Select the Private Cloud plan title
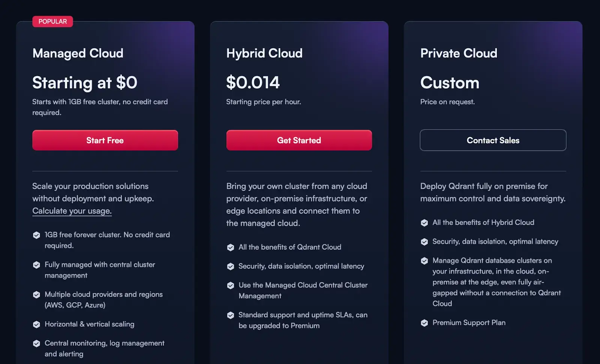This screenshot has height=364, width=600. (x=459, y=53)
